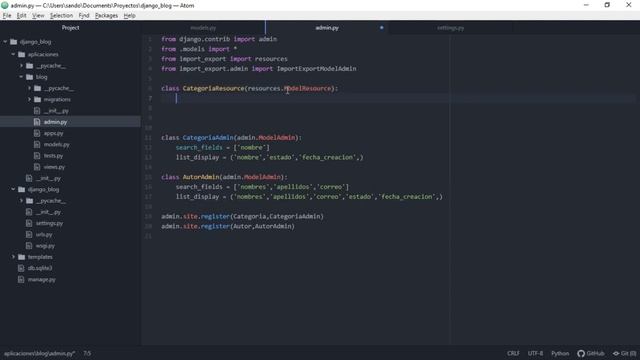Viewport: 640px width, 360px height.
Task: Collapse the aplicaciones folder chevron
Action: coord(13,54)
